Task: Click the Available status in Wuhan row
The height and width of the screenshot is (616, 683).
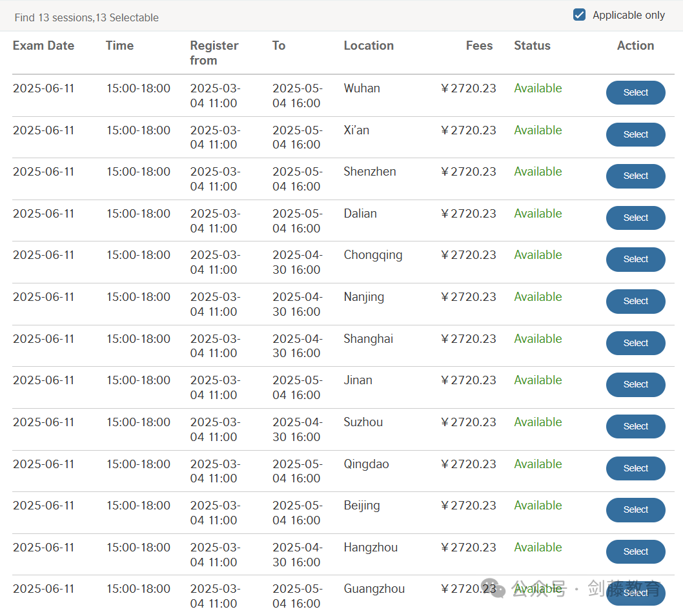Action: [x=538, y=88]
